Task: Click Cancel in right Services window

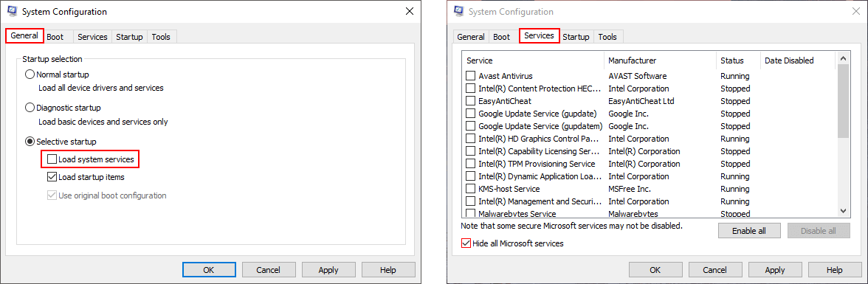Action: 715,270
